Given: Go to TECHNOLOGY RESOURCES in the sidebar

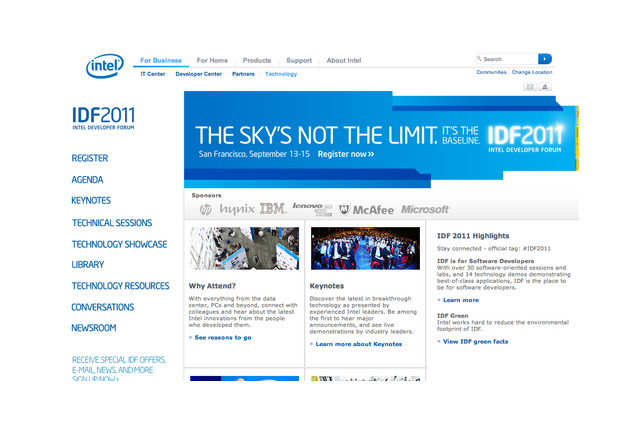Looking at the screenshot, I should pyautogui.click(x=120, y=286).
